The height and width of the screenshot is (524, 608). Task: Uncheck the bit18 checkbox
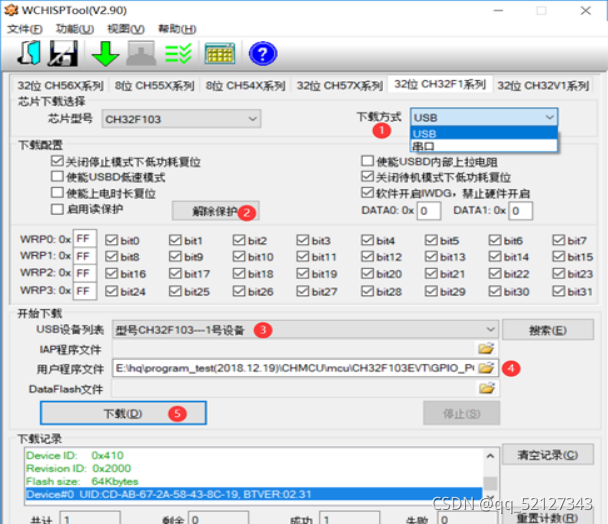click(x=239, y=273)
